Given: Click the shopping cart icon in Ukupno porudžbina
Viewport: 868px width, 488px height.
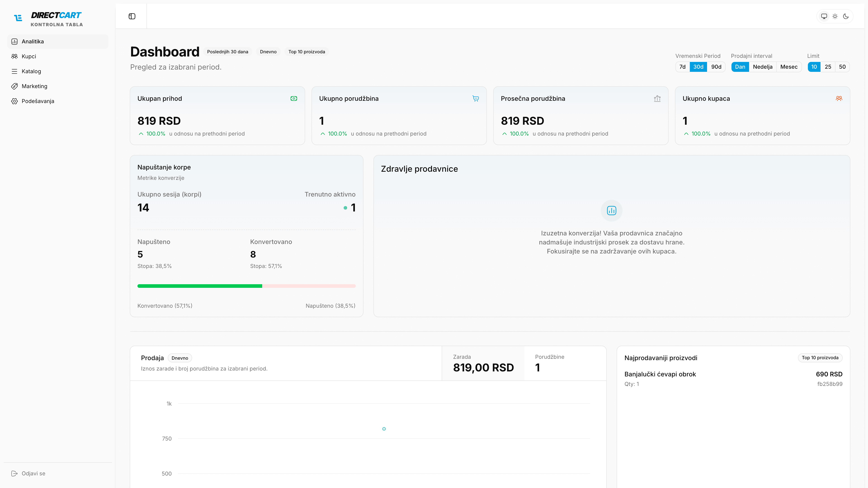Looking at the screenshot, I should (475, 99).
